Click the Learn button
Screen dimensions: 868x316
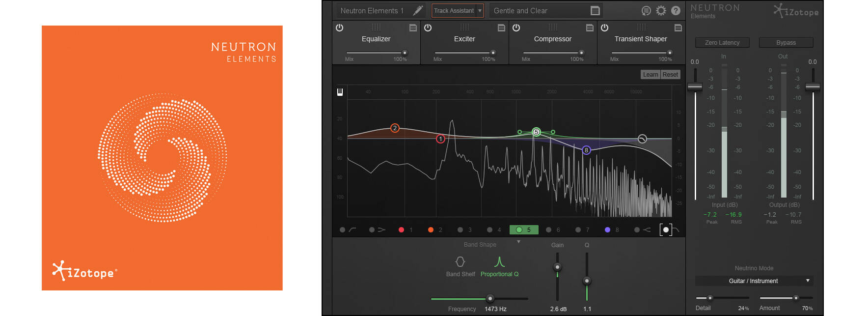651,75
